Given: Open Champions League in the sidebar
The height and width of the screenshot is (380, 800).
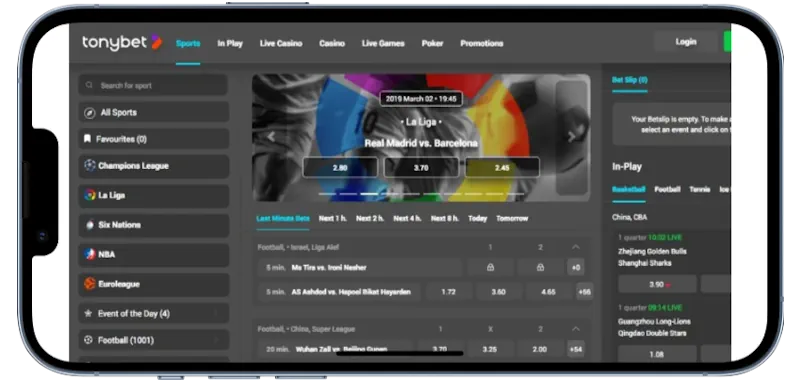Looking at the screenshot, I should 153,166.
